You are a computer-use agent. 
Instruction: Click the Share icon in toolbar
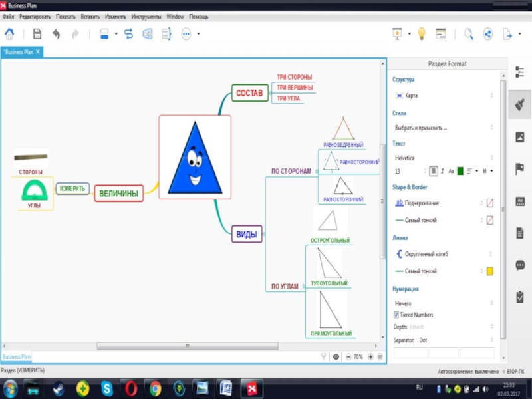click(487, 34)
